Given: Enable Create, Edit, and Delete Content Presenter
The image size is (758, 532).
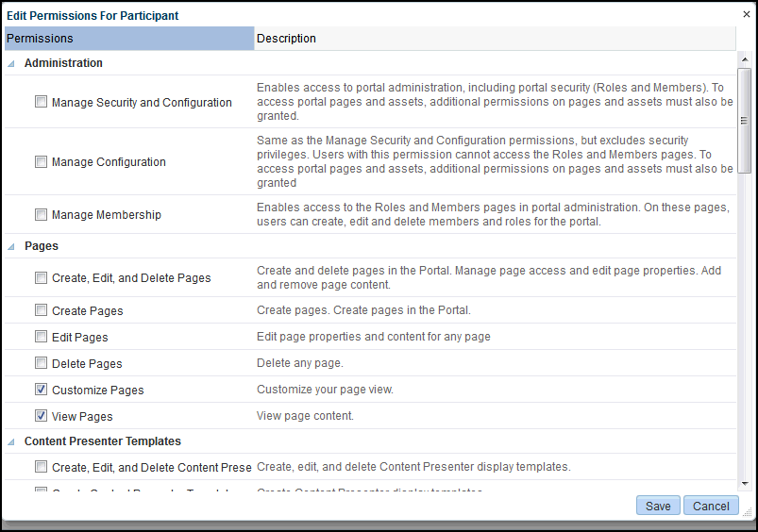Looking at the screenshot, I should click(x=42, y=466).
